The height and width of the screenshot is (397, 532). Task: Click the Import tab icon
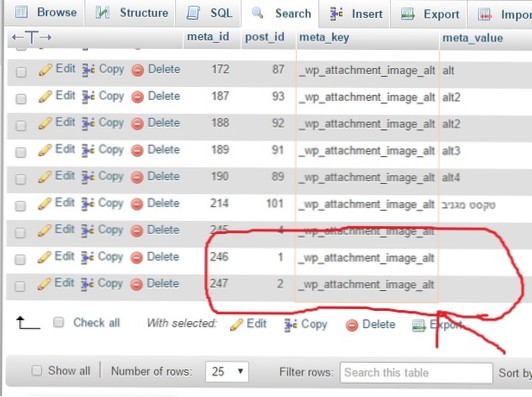pyautogui.click(x=484, y=15)
